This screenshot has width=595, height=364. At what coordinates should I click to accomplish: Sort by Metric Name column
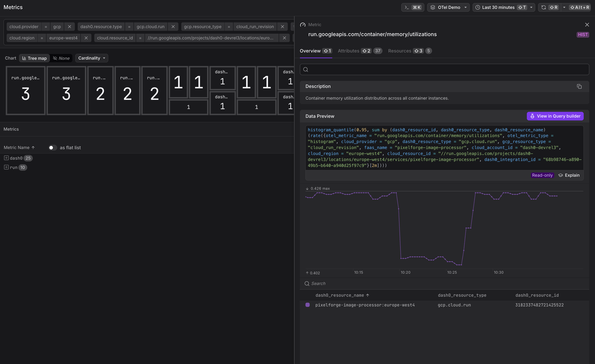[19, 148]
